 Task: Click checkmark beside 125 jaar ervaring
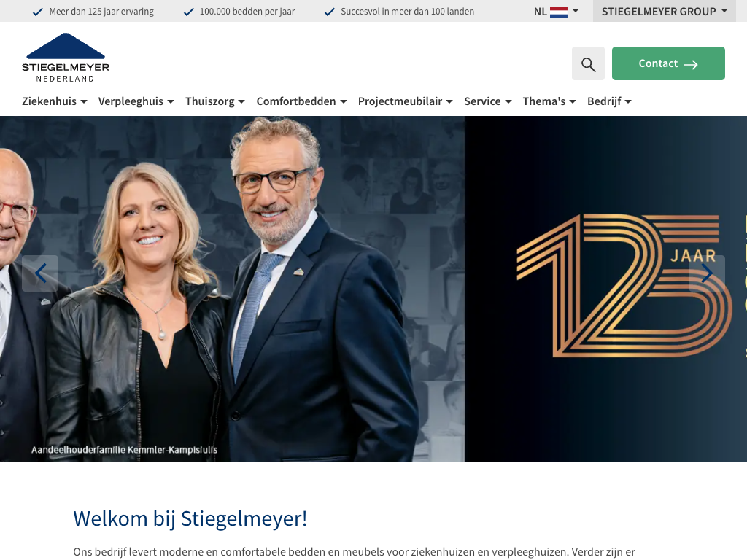[38, 12]
